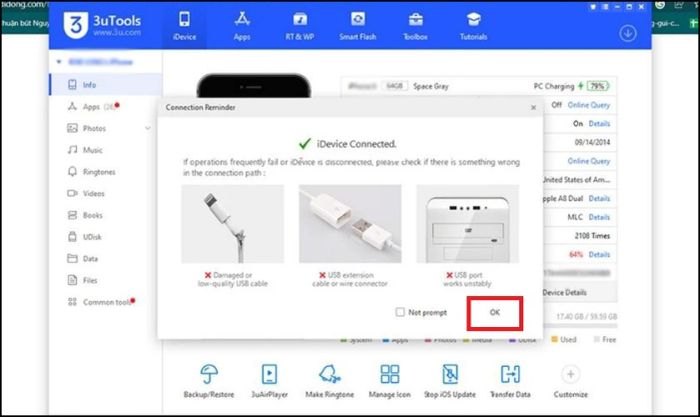Open the Apps tab in top bar
The height and width of the screenshot is (417, 700).
pyautogui.click(x=242, y=26)
